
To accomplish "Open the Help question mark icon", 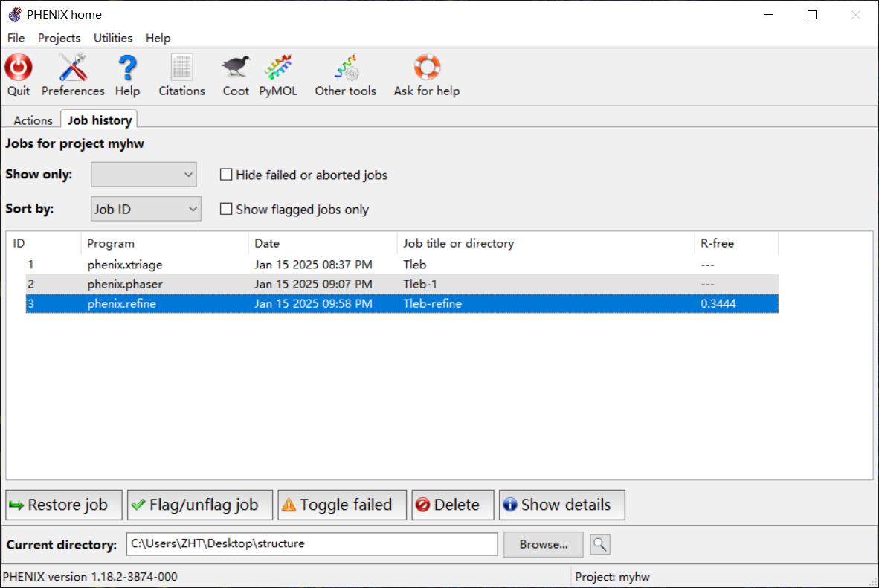I will [127, 67].
